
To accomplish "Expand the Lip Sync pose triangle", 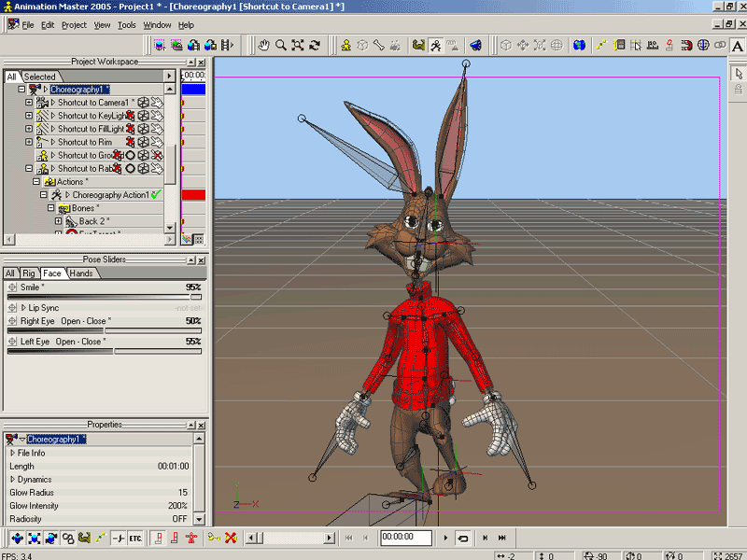I will pyautogui.click(x=23, y=308).
